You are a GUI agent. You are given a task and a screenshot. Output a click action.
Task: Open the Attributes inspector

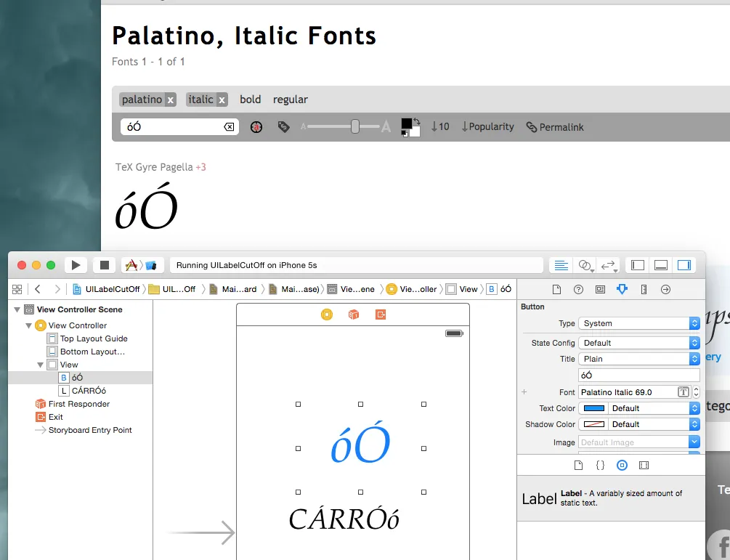[622, 290]
